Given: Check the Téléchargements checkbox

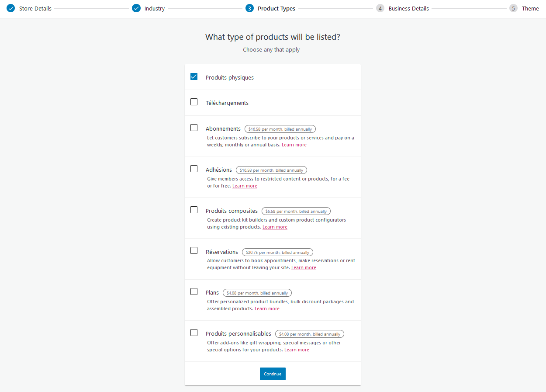Looking at the screenshot, I should click(x=194, y=101).
